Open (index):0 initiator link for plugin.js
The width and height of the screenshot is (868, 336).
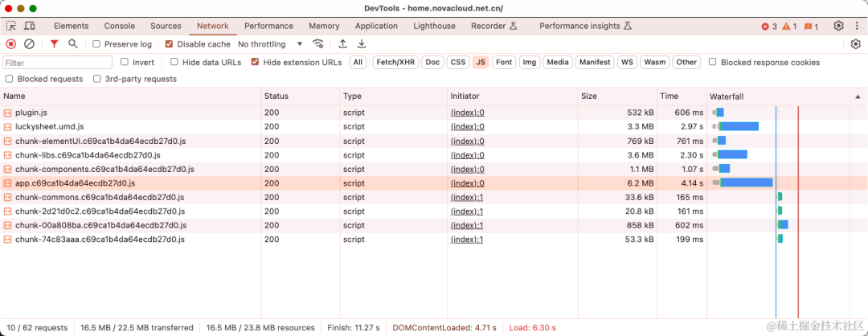click(x=467, y=113)
